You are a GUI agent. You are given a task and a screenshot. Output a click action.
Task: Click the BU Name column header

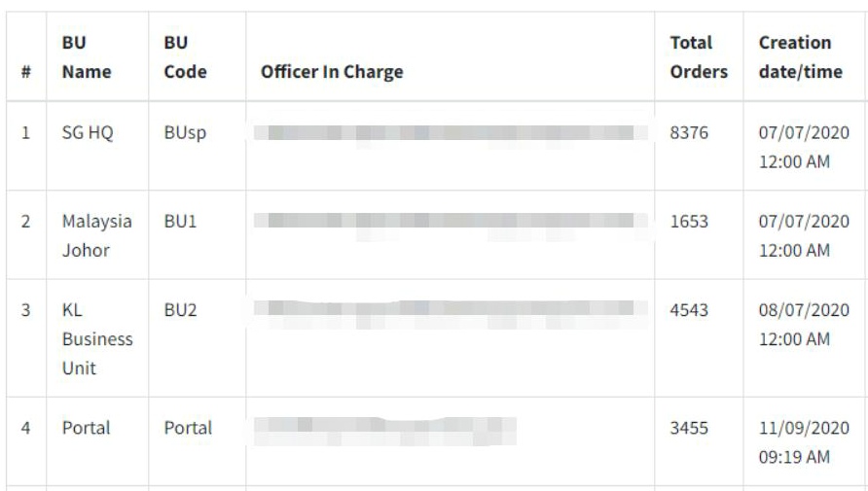87,57
